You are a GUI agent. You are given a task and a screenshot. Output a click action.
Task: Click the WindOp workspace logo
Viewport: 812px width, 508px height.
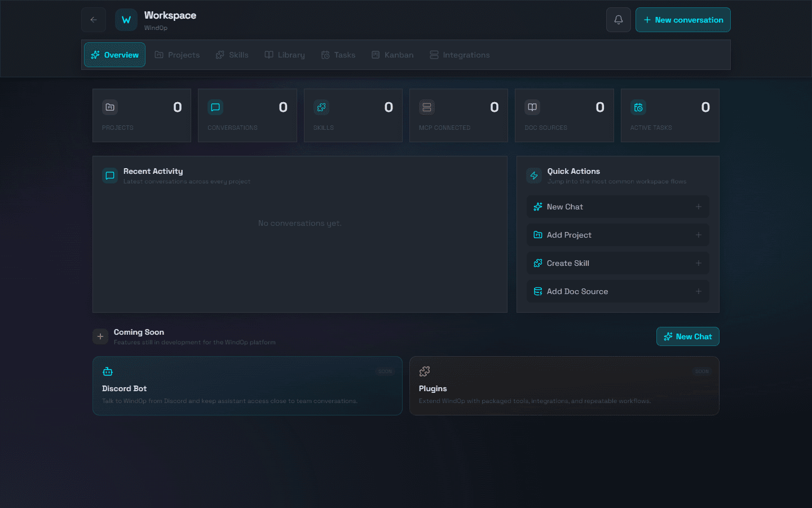126,20
